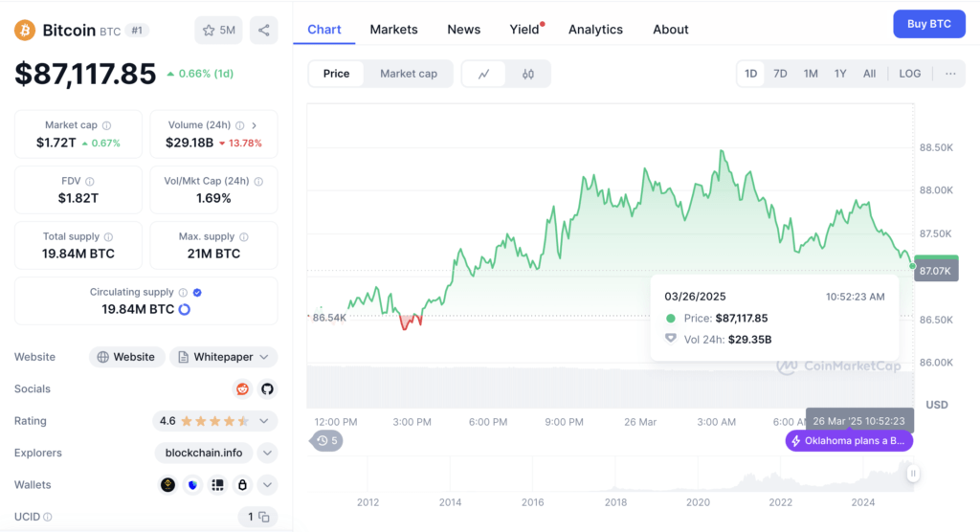
Task: Expand the Explorers chevron
Action: point(268,453)
